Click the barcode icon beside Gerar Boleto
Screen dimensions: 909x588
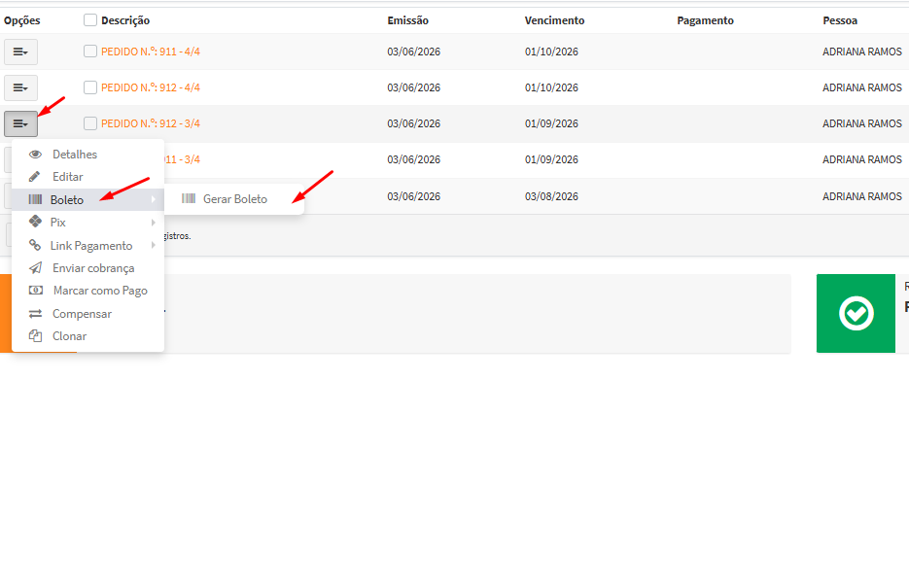click(x=189, y=198)
